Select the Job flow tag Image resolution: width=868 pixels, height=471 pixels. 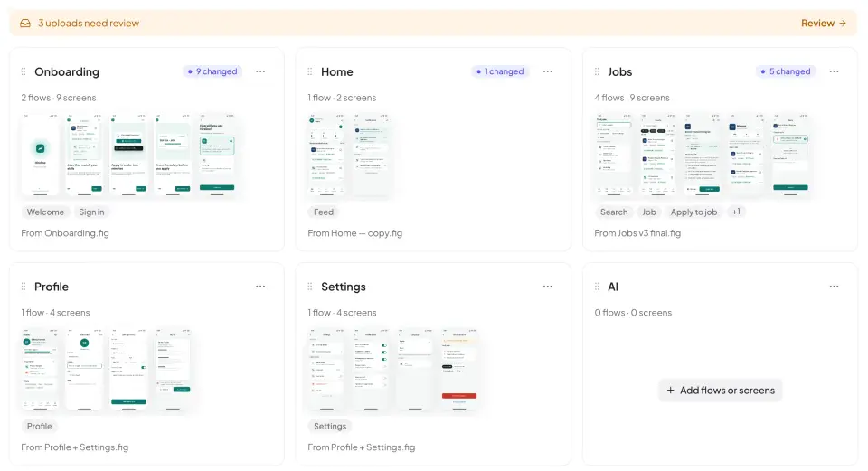coord(649,212)
